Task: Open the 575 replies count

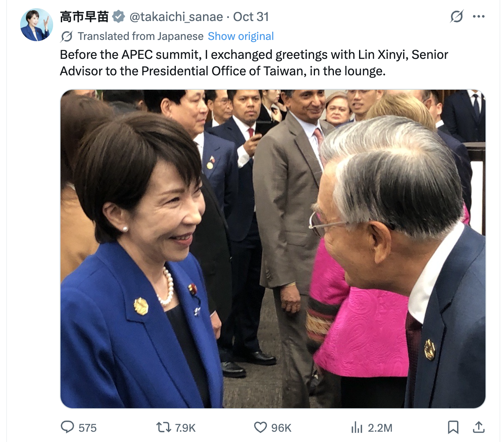Action: tap(87, 428)
